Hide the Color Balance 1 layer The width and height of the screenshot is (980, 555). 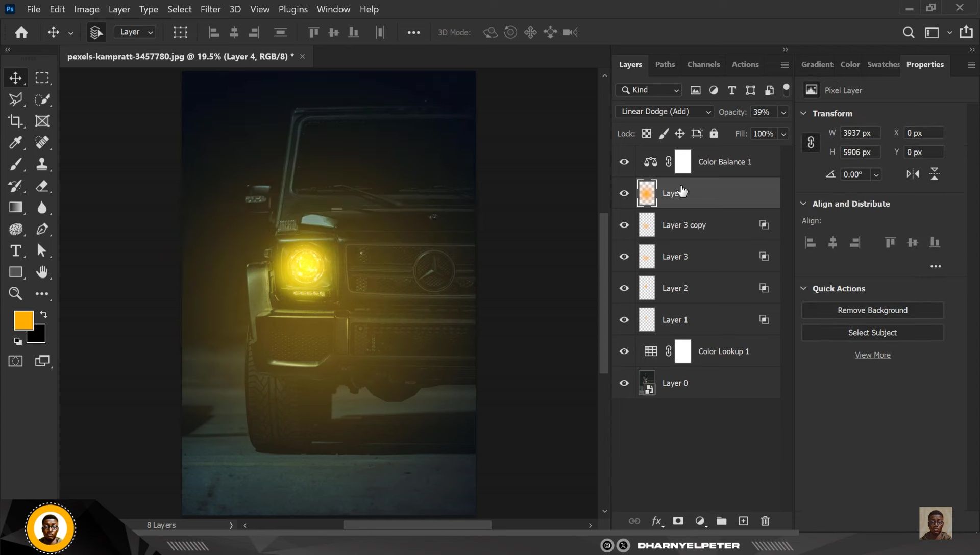(624, 162)
